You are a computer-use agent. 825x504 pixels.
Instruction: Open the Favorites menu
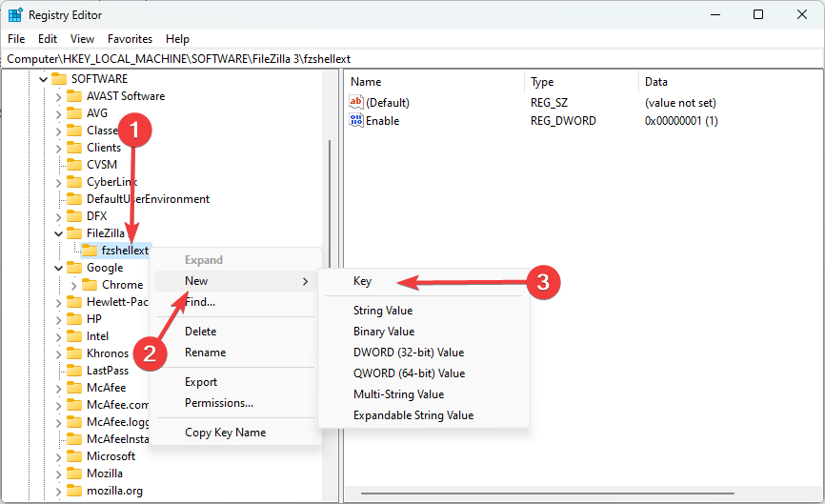130,39
